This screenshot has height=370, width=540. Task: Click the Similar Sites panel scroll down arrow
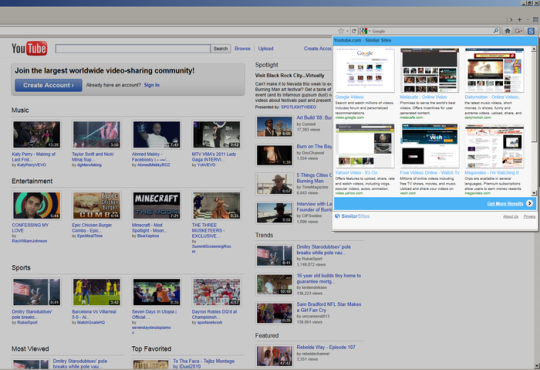pyautogui.click(x=534, y=193)
